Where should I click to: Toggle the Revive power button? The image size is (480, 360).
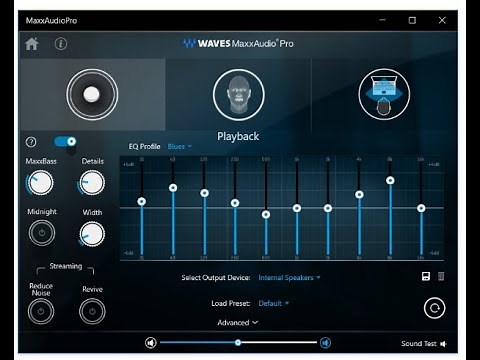(92, 311)
